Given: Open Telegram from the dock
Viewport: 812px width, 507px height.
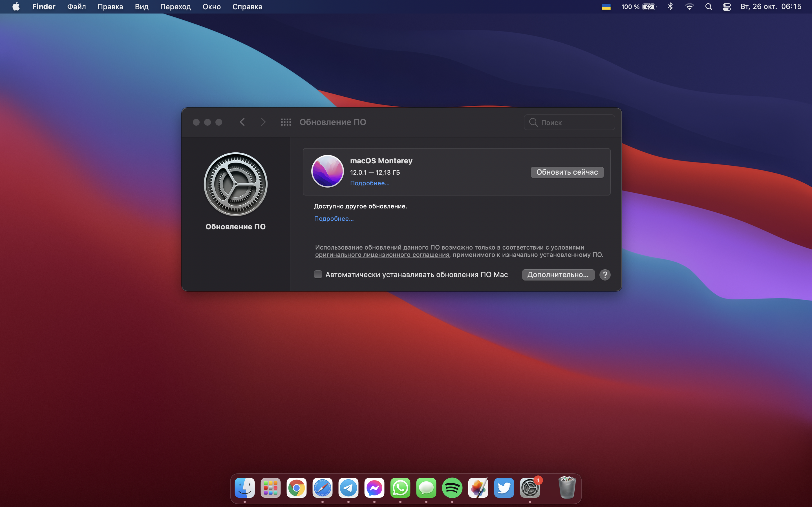Looking at the screenshot, I should coord(348,488).
